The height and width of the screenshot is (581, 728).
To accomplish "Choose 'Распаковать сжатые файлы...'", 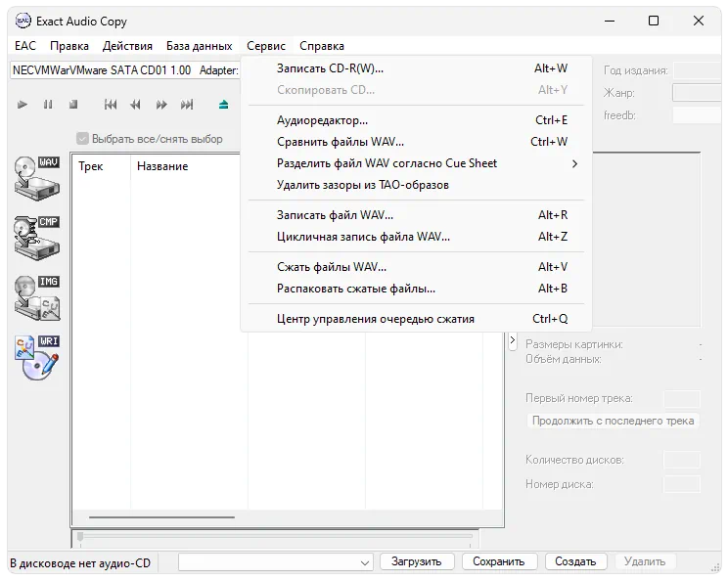I will (x=416, y=289).
